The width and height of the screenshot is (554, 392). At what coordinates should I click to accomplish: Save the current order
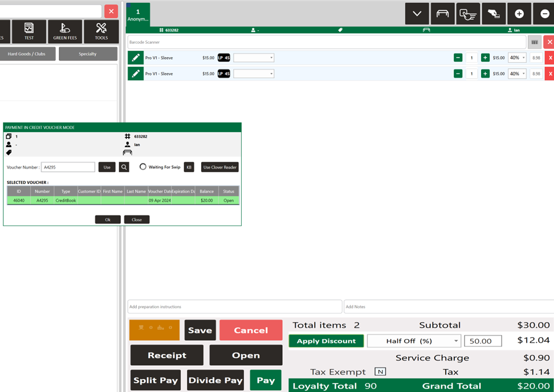point(200,330)
